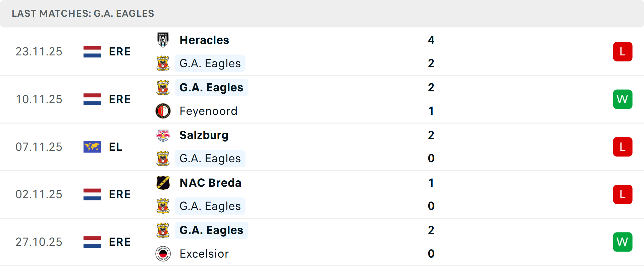The height and width of the screenshot is (266, 644).
Task: Open the LAST MATCHES: G.A. EAGLES header
Action: [83, 13]
